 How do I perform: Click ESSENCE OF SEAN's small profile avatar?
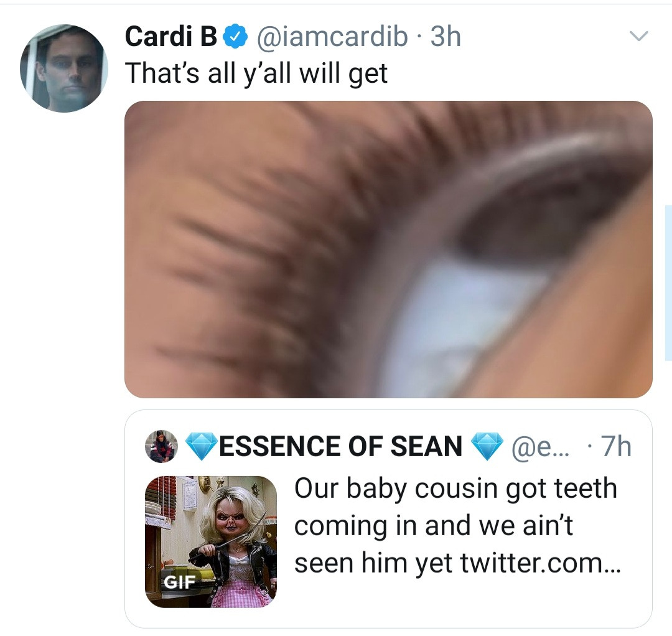coord(161,446)
